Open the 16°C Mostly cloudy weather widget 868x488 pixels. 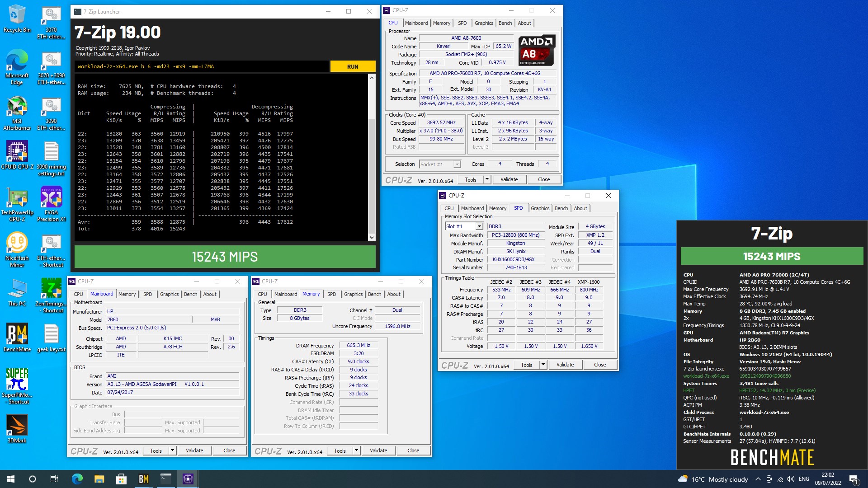pyautogui.click(x=713, y=479)
